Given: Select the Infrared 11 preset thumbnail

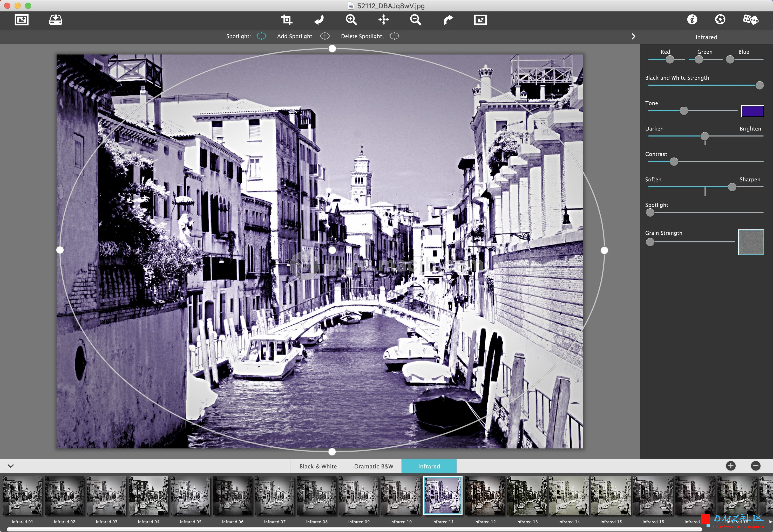Looking at the screenshot, I should click(443, 496).
